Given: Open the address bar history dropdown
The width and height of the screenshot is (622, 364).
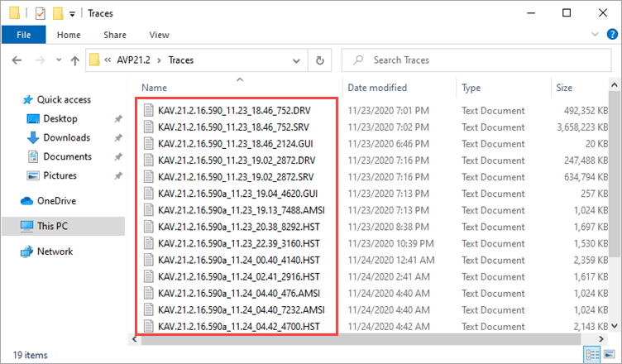Looking at the screenshot, I should point(296,60).
